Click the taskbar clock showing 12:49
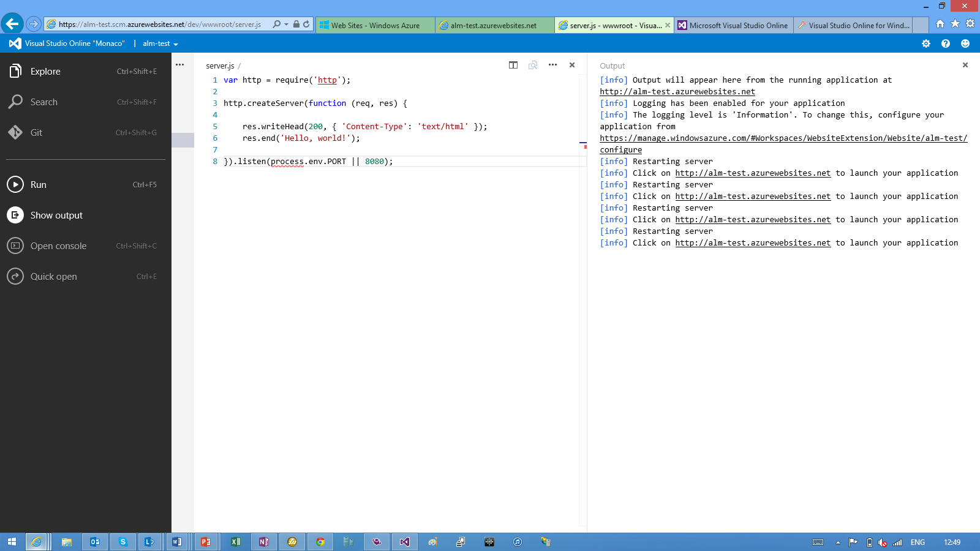 click(952, 542)
